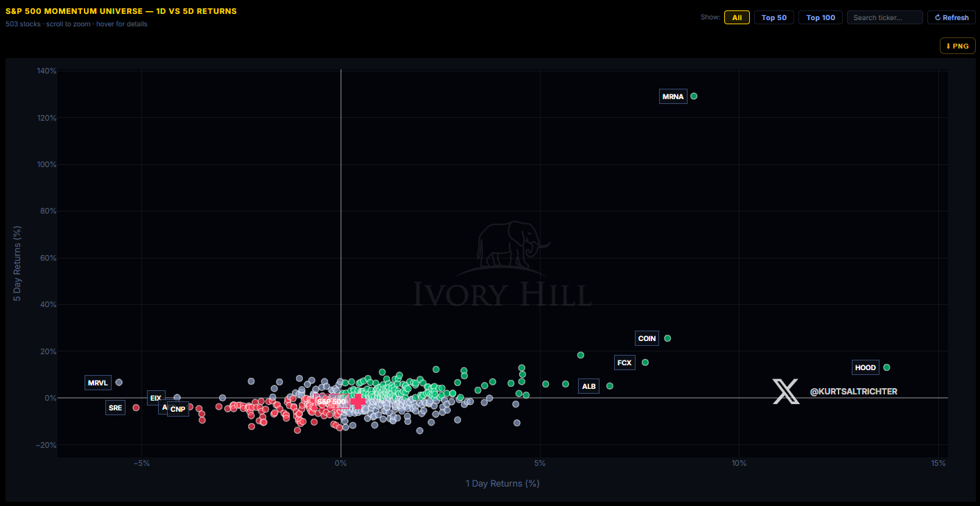Viewport: 980px width, 506px height.
Task: Click the −5% x-axis tick label
Action: coord(141,464)
